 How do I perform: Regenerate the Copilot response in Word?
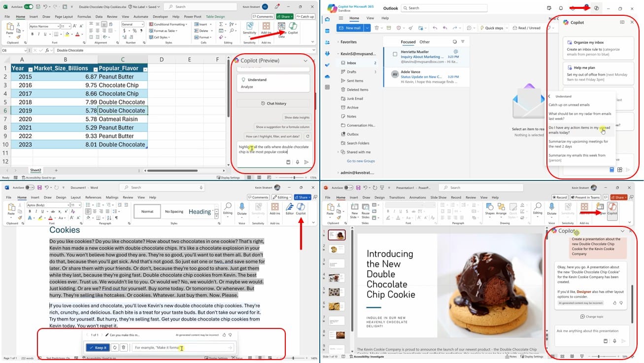(115, 348)
